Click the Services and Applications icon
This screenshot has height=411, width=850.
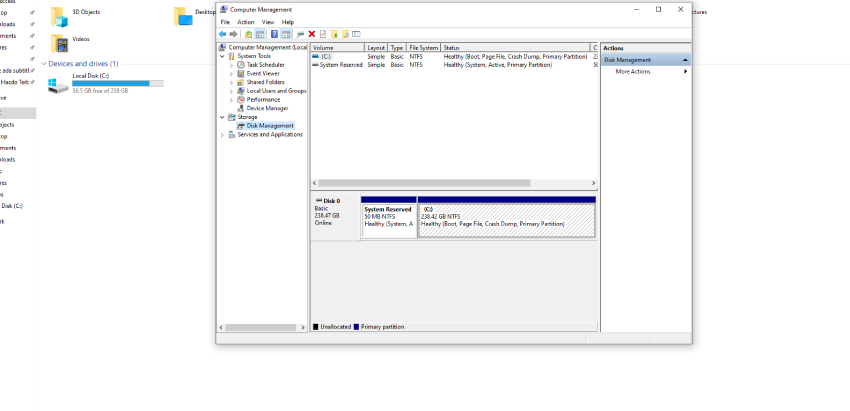point(232,134)
